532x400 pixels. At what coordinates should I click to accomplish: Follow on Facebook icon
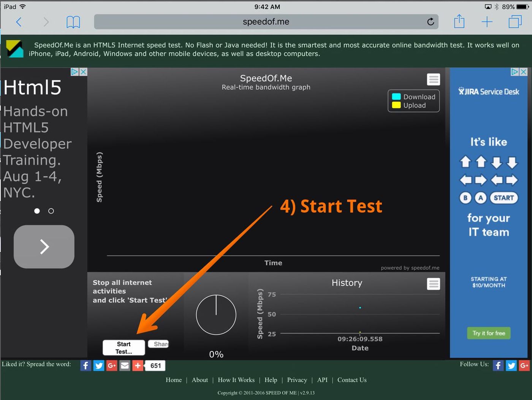tap(498, 365)
